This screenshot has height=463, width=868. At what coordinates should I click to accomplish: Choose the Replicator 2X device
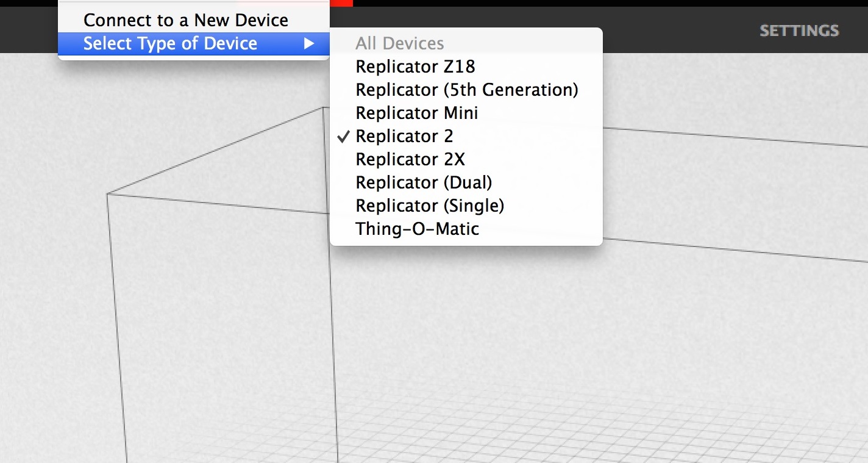(x=410, y=159)
